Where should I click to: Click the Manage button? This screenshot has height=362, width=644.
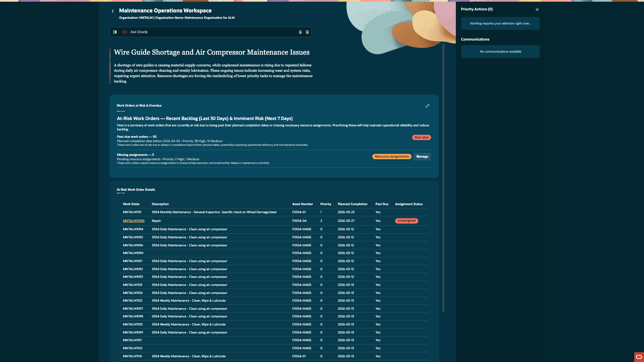point(422,157)
